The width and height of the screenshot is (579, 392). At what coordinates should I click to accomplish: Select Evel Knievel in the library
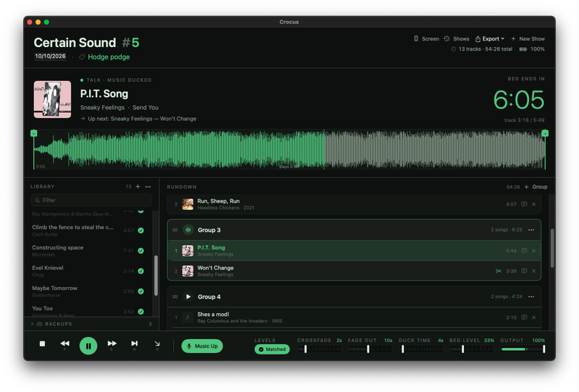pyautogui.click(x=88, y=271)
